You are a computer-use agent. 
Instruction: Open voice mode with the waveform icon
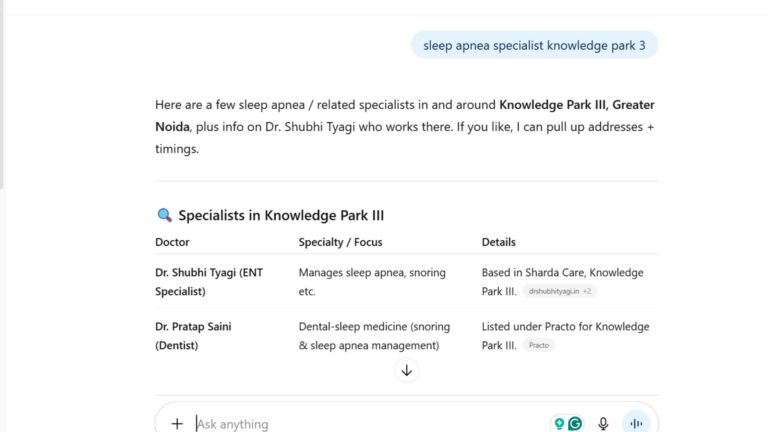[636, 423]
